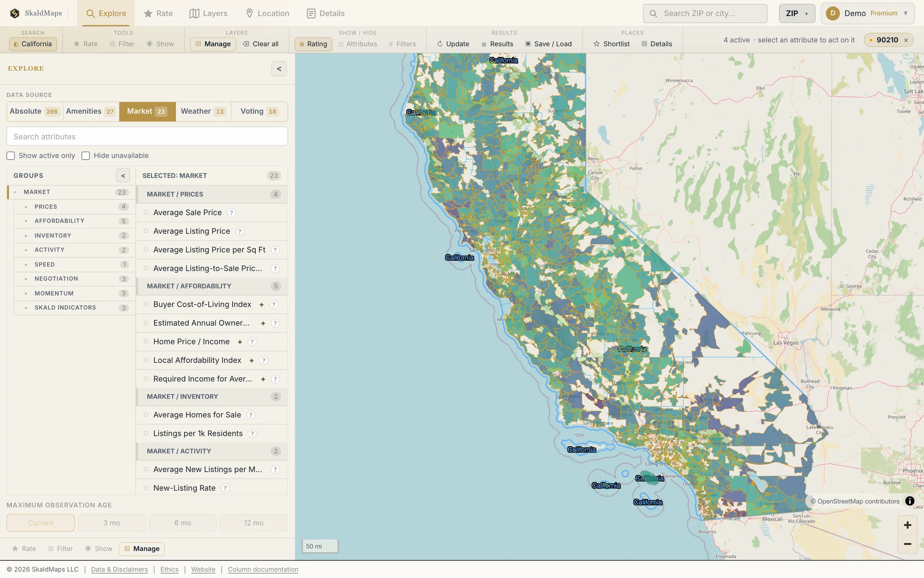Open help for Local Affordability Index

(264, 360)
